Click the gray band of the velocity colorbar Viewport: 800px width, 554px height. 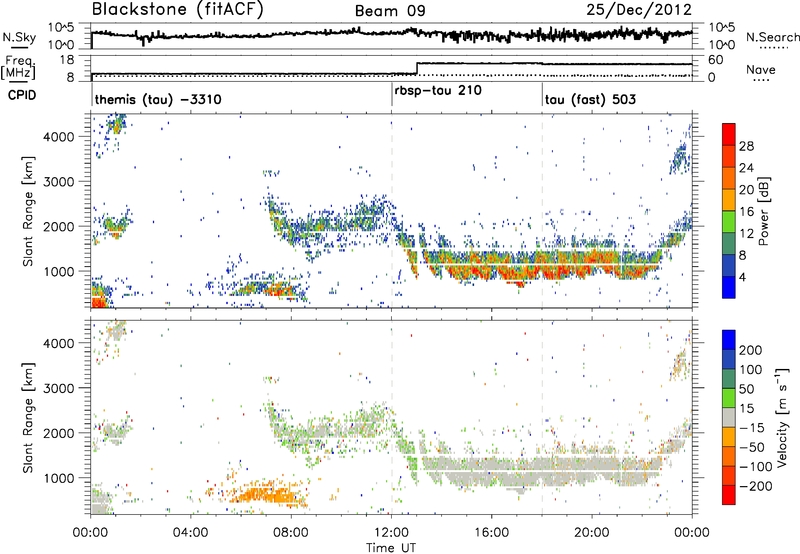point(729,417)
